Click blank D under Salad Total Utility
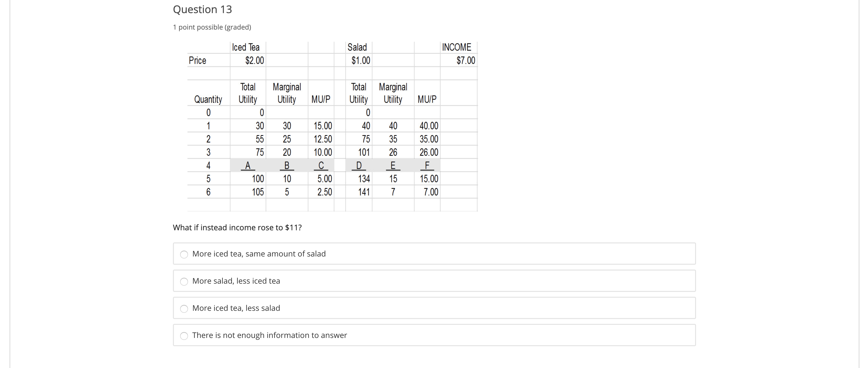The height and width of the screenshot is (368, 868). pyautogui.click(x=358, y=165)
